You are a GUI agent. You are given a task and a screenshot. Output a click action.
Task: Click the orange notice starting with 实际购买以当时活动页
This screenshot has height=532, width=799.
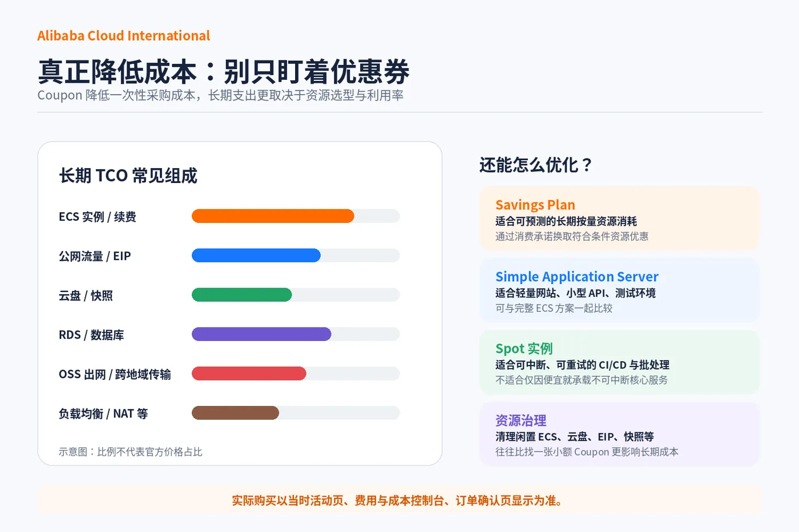click(x=399, y=500)
